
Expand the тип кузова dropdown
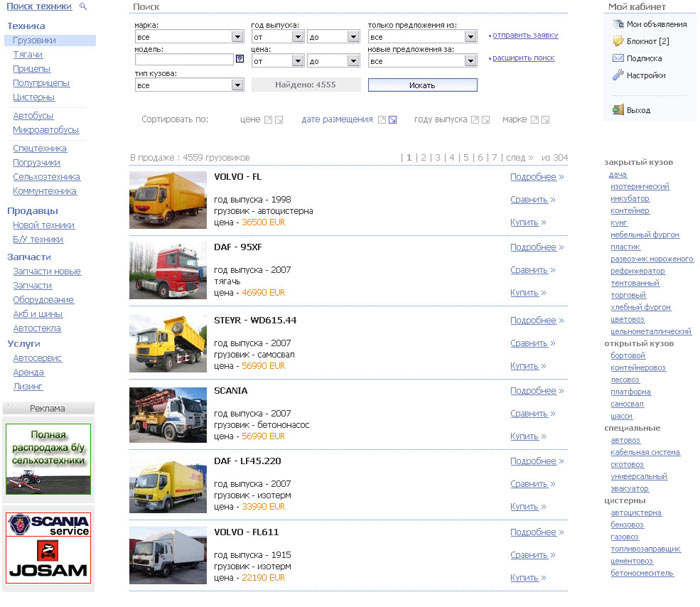(x=237, y=86)
